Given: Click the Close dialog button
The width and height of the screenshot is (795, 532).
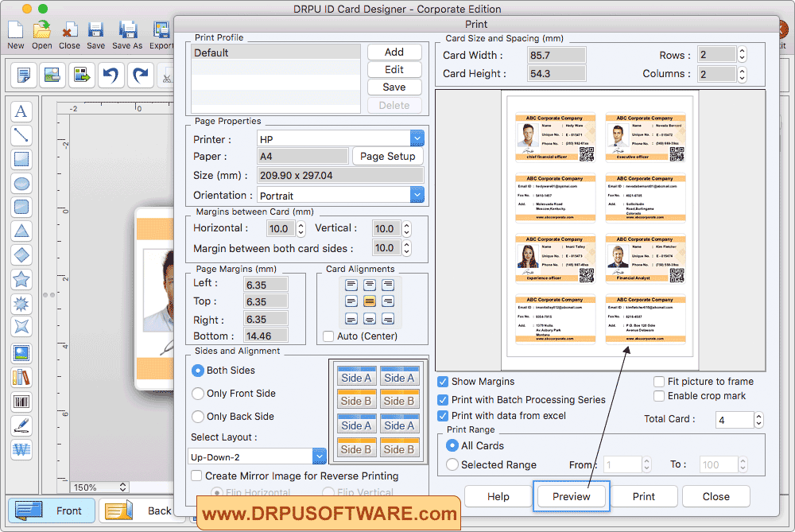Looking at the screenshot, I should pos(716,496).
